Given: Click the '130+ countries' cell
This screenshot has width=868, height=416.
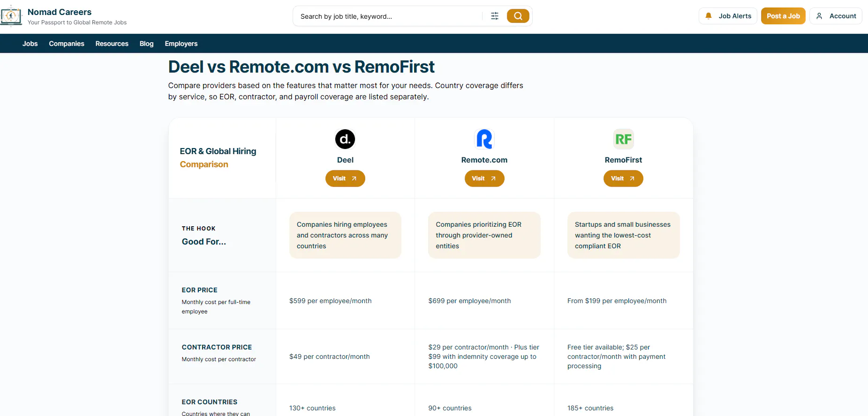Looking at the screenshot, I should click(312, 408).
